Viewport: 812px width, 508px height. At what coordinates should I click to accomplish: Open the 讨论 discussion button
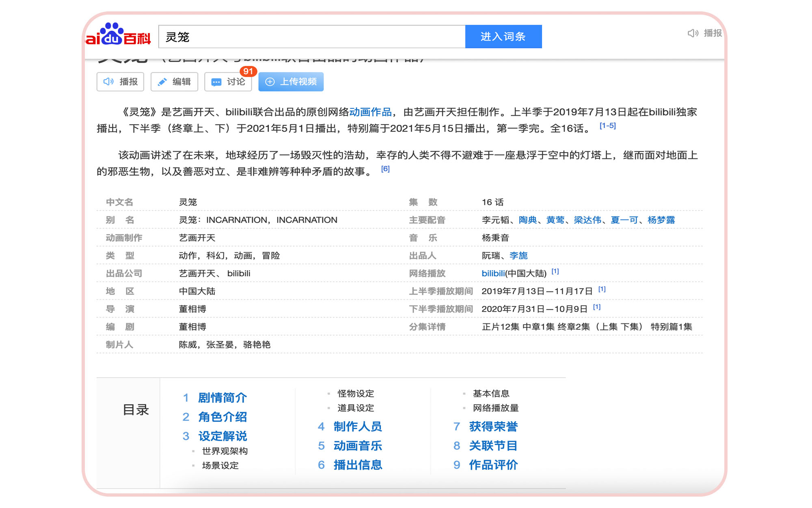228,82
